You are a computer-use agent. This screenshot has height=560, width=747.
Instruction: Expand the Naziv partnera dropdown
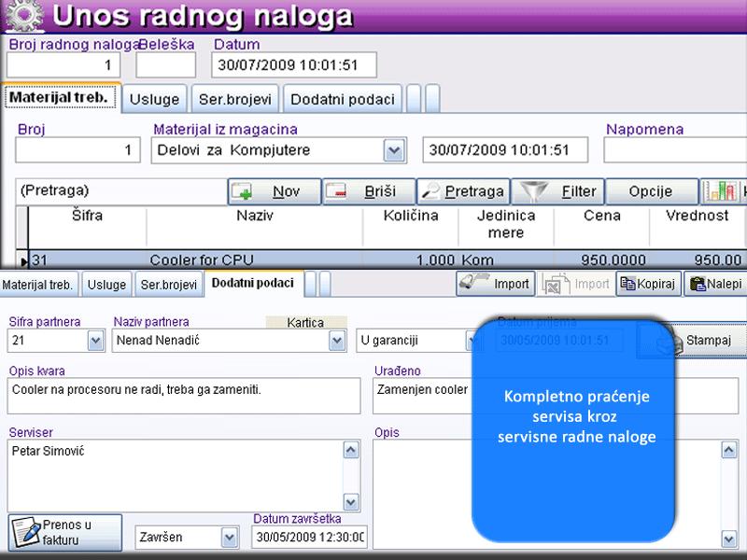tap(337, 342)
